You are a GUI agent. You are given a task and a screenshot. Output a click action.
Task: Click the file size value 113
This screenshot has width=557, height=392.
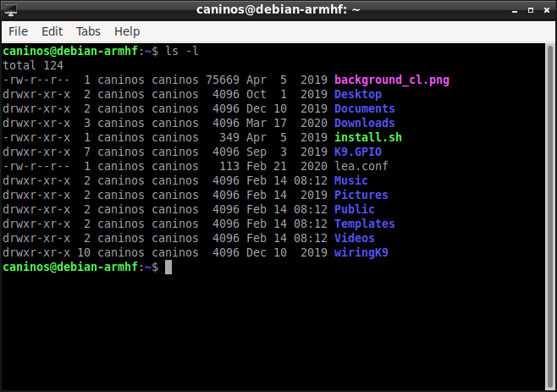(229, 166)
